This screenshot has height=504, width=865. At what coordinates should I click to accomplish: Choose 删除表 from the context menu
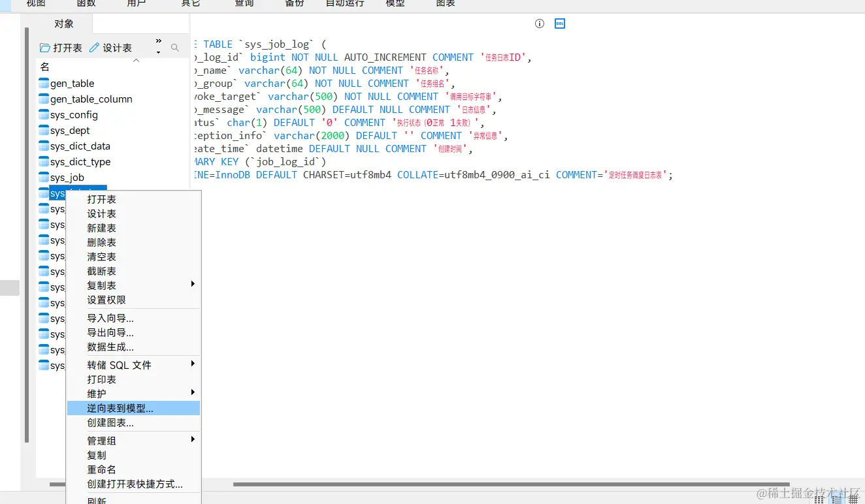[134, 242]
